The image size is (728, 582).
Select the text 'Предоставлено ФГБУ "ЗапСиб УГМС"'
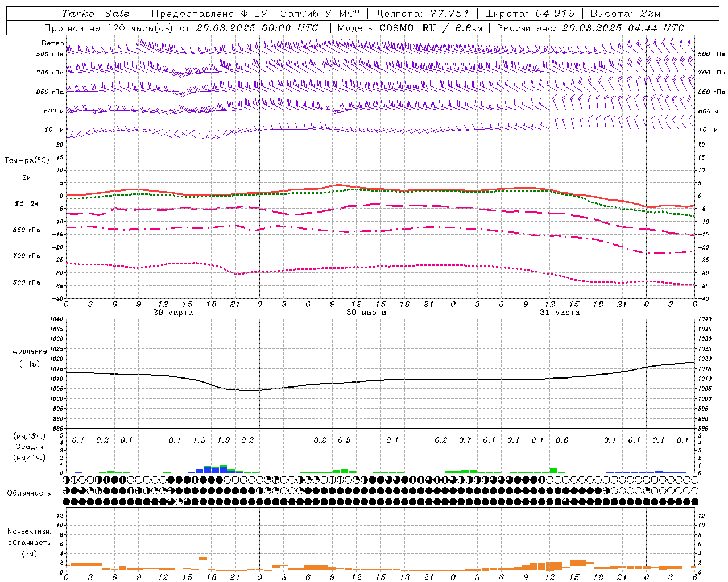[x=255, y=14]
